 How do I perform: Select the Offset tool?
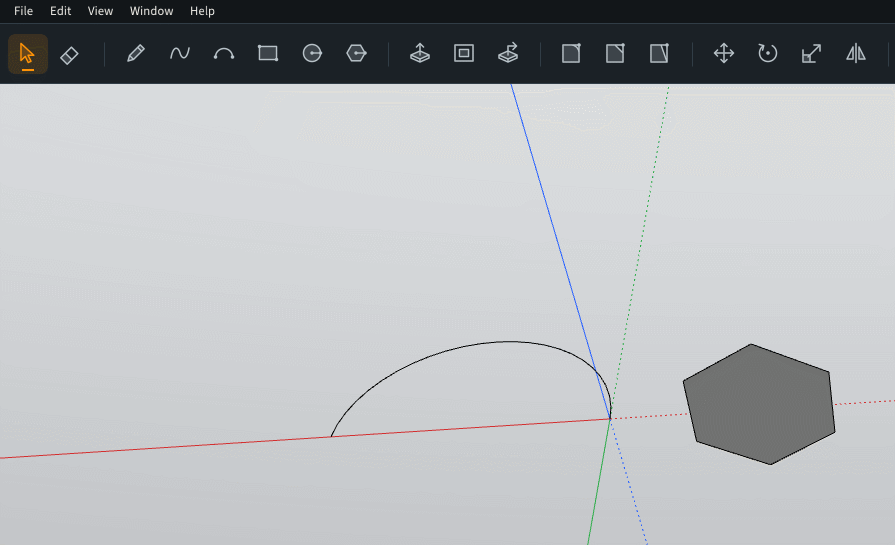click(463, 54)
